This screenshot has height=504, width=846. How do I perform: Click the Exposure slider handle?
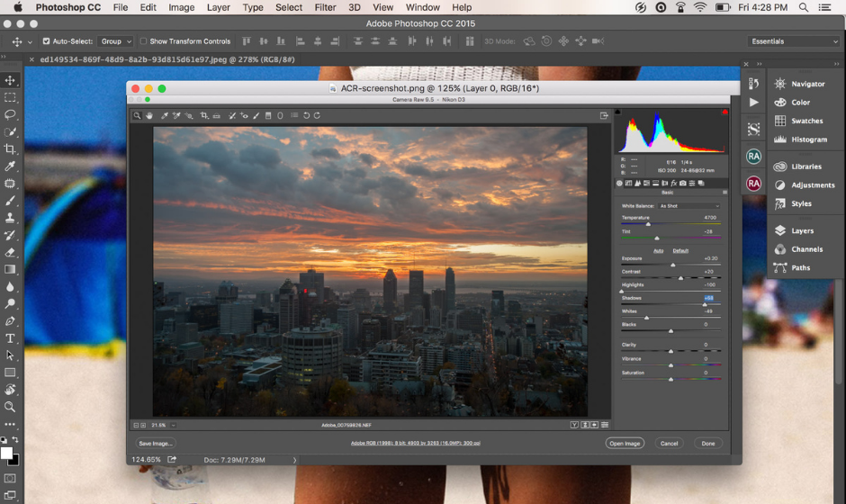point(673,265)
